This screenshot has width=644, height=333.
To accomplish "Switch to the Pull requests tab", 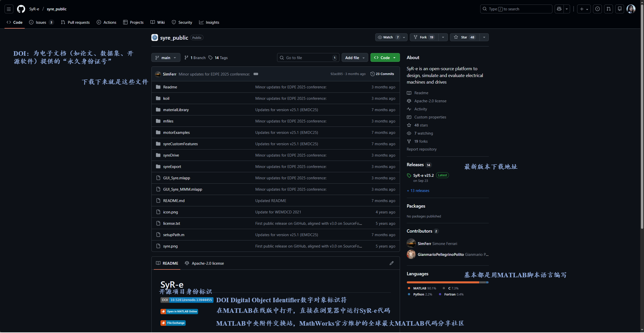I will coord(76,22).
